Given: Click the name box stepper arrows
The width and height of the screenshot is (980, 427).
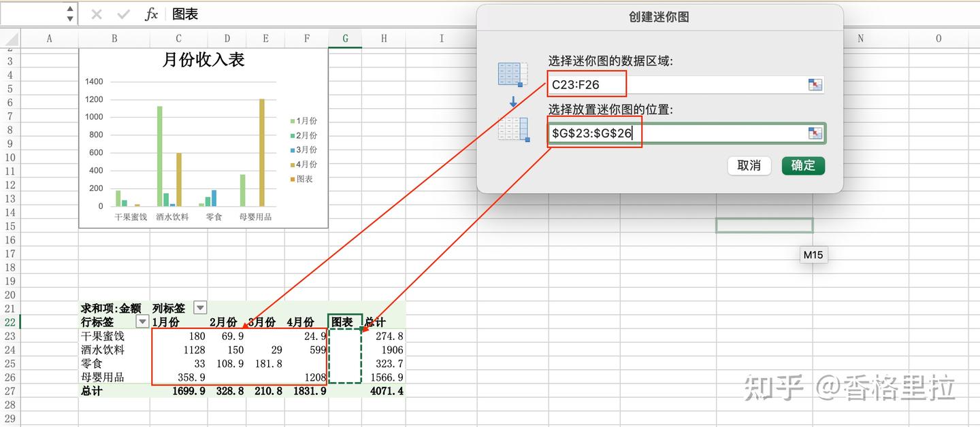Looking at the screenshot, I should (x=70, y=14).
